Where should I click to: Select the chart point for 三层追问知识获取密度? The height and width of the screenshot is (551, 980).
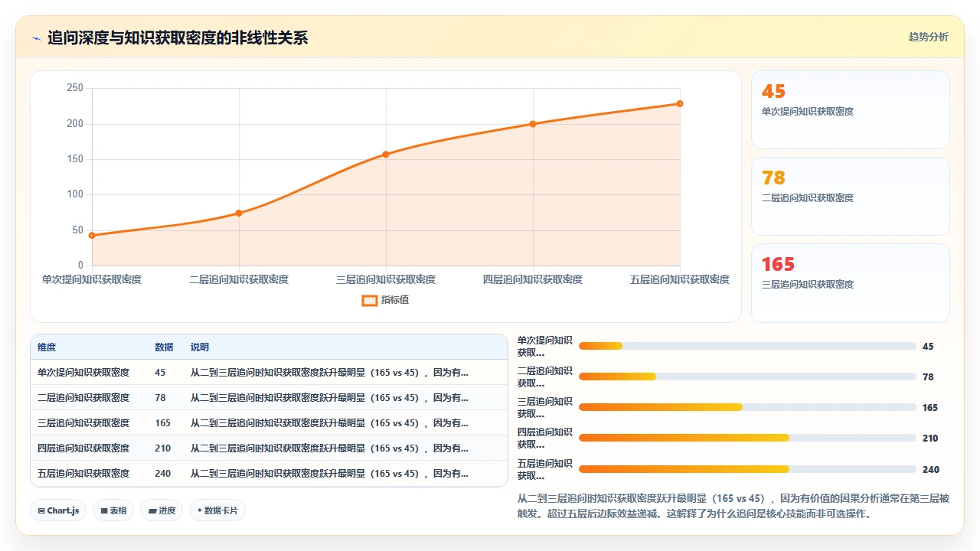[386, 155]
